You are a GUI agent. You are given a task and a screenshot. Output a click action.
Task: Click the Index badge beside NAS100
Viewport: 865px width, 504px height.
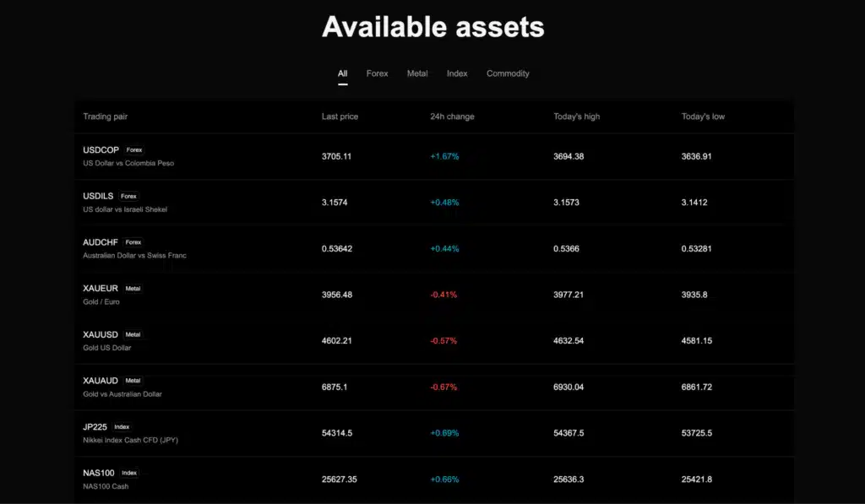pos(129,473)
